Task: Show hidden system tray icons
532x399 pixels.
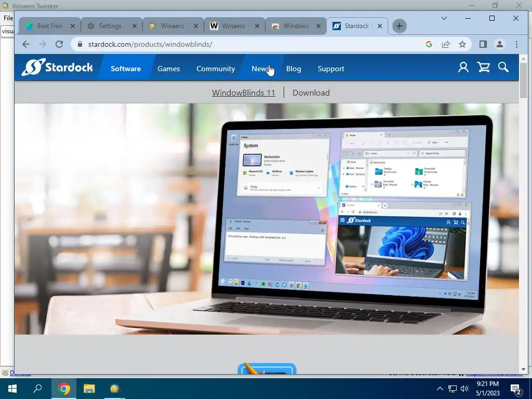Action: (440, 389)
